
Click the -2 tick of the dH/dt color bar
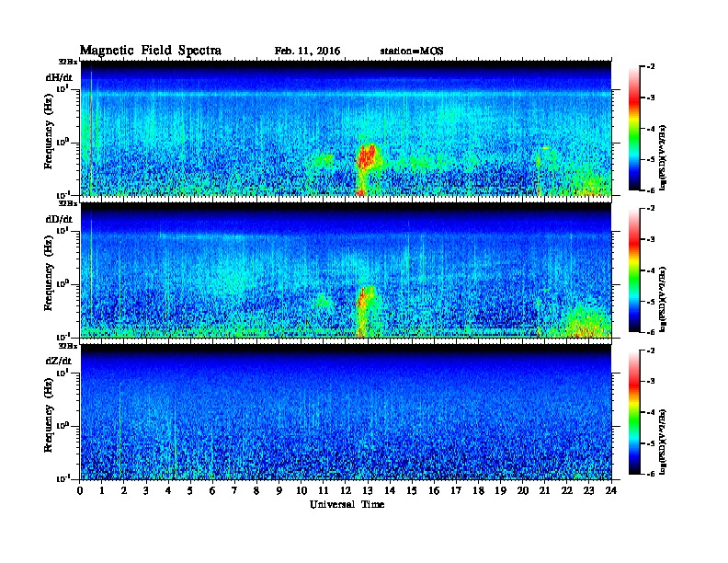[651, 67]
